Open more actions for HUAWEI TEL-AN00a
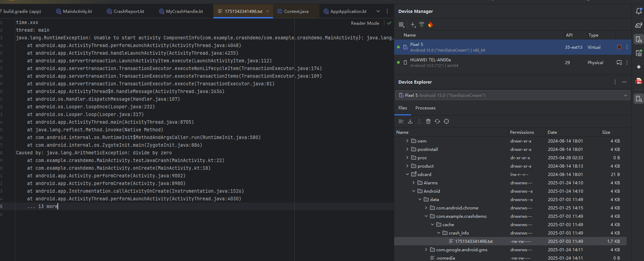 point(627,62)
